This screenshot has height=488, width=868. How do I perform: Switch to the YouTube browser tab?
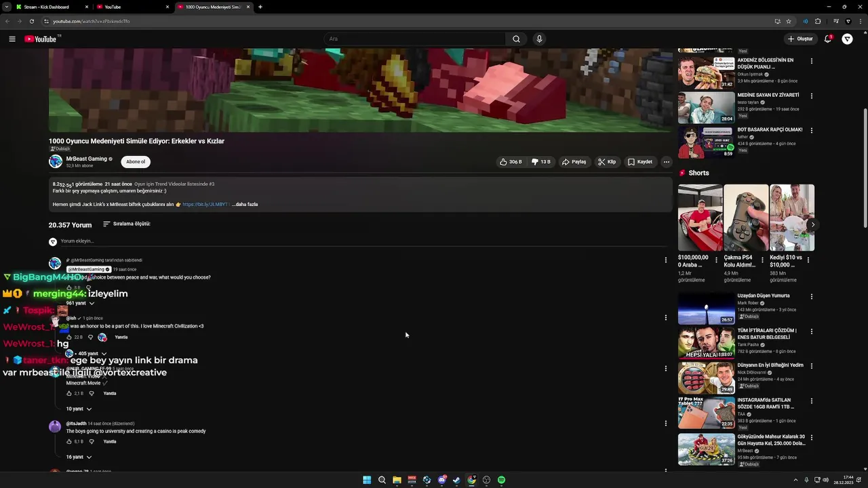click(132, 7)
